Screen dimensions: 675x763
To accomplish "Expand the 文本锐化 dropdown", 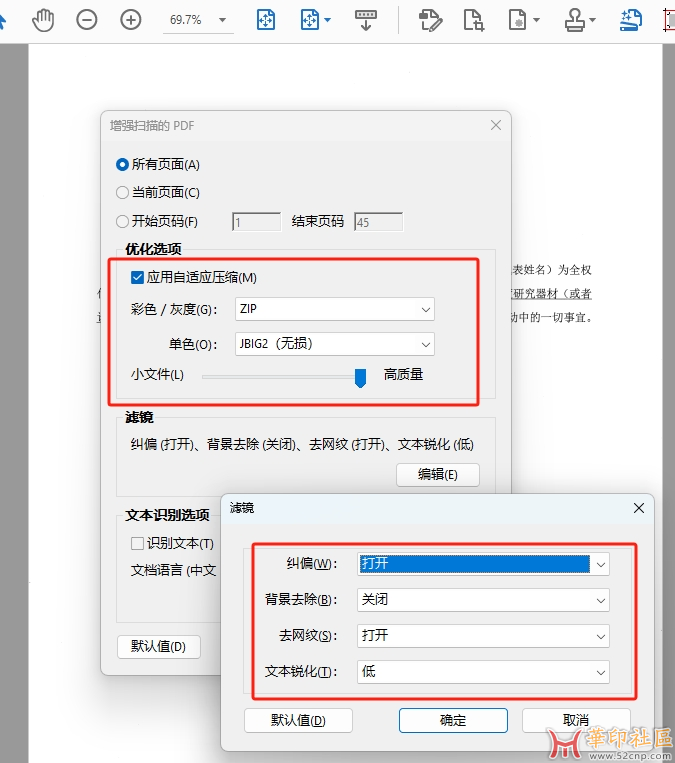I will pos(483,671).
